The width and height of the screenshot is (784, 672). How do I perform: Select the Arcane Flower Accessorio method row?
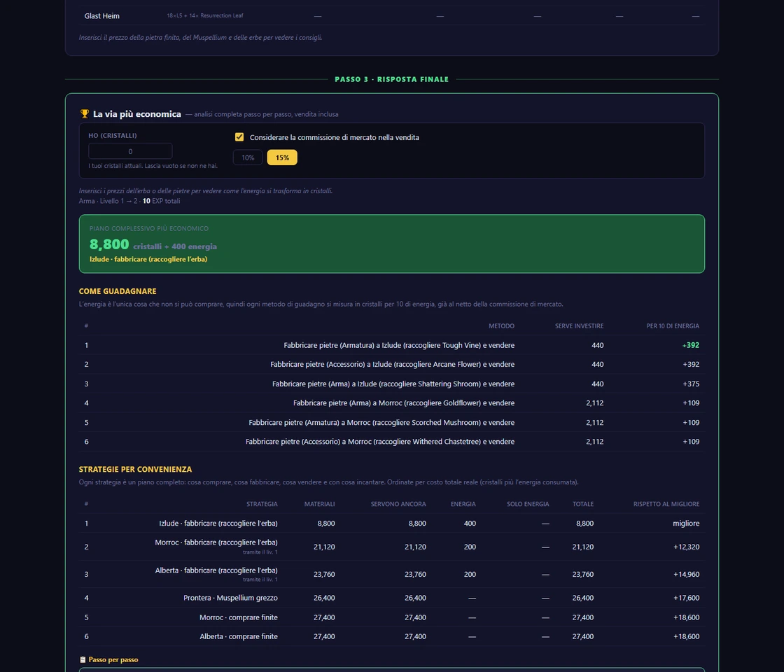391,365
